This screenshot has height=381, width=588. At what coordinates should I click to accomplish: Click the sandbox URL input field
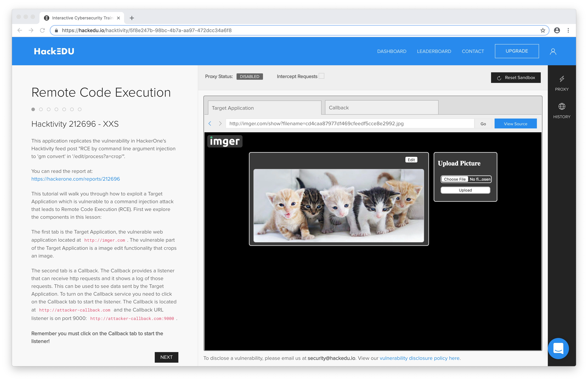pyautogui.click(x=350, y=124)
